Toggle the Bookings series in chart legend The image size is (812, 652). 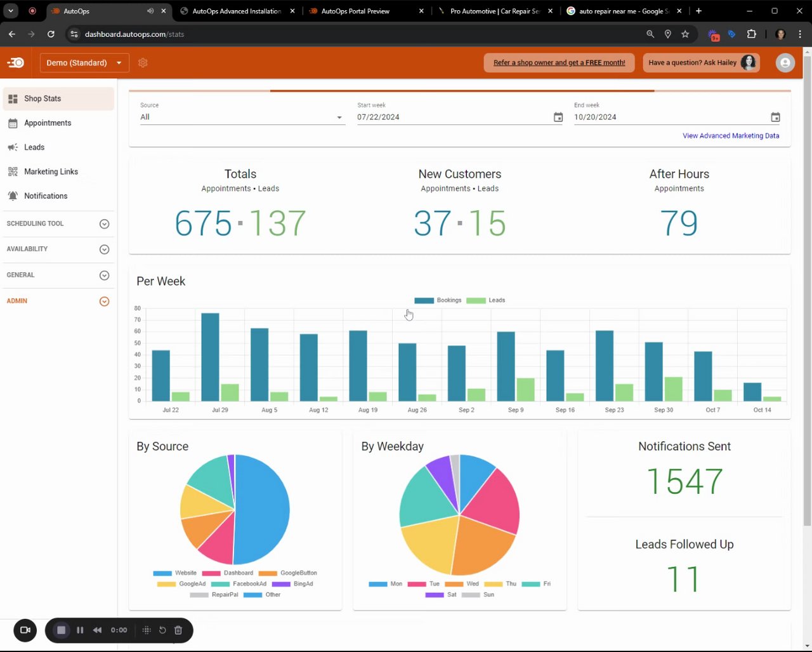pyautogui.click(x=438, y=300)
